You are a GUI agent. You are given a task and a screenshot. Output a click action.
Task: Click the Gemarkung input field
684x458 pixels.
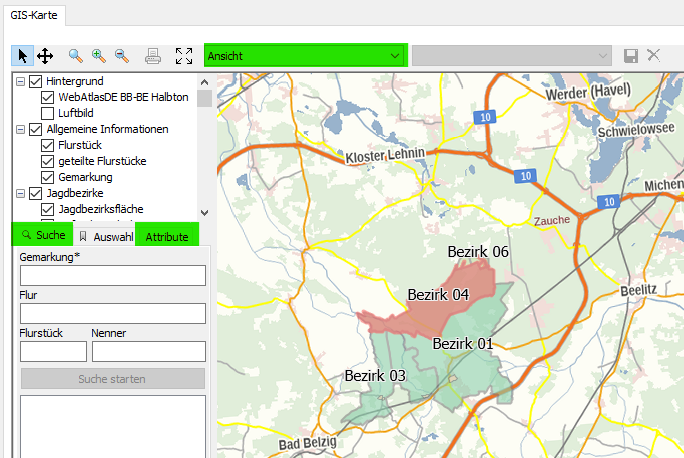coord(112,276)
